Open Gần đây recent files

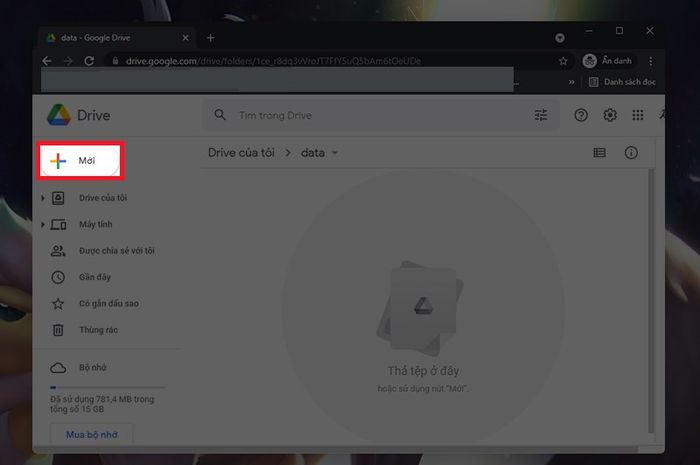[95, 277]
